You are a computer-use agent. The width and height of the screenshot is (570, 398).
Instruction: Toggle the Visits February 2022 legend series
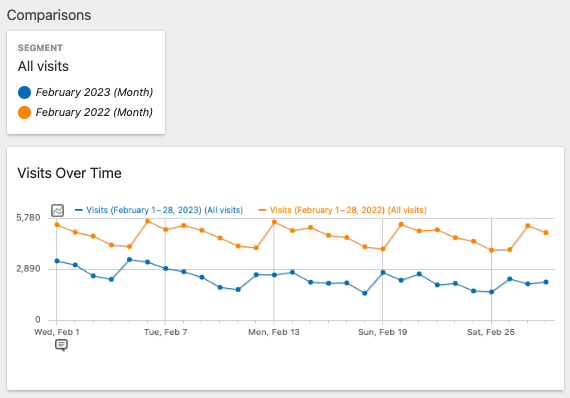coord(342,210)
